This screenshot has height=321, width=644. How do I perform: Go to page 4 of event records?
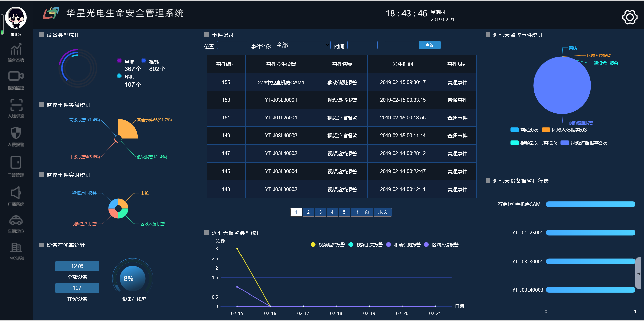coord(332,212)
